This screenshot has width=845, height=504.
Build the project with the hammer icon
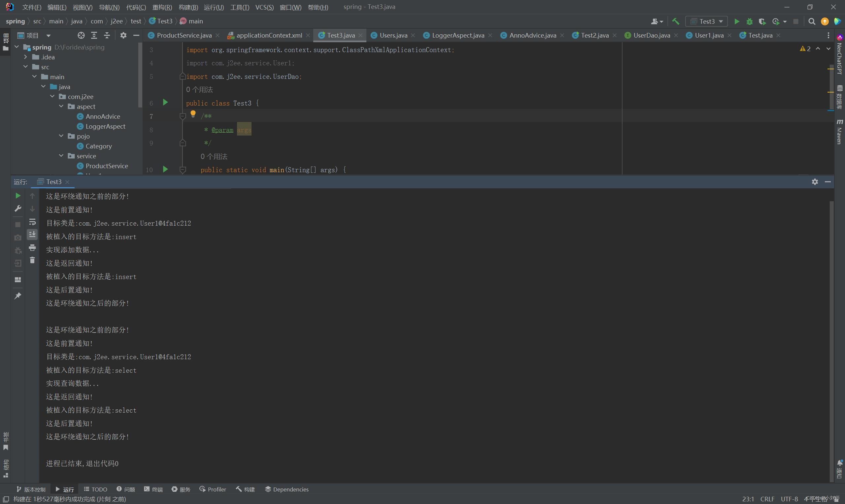(x=676, y=21)
